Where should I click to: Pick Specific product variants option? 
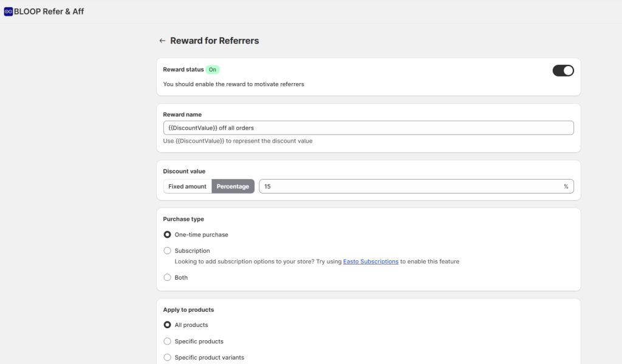(x=168, y=357)
